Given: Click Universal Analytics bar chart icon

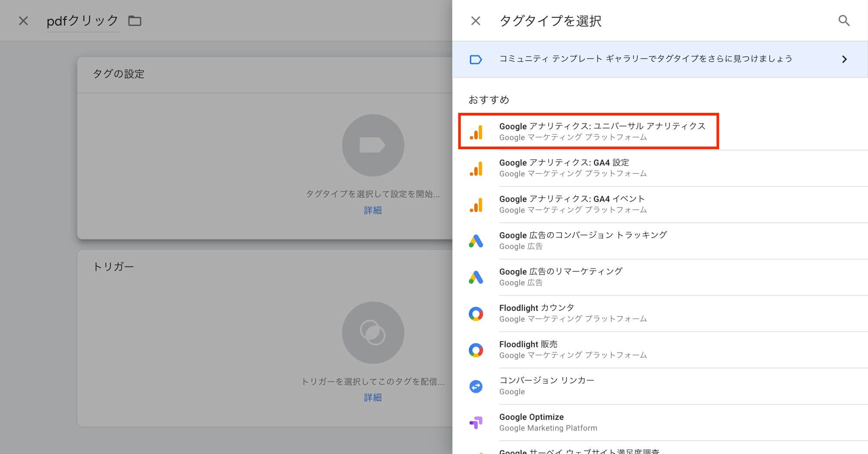Looking at the screenshot, I should click(x=476, y=132).
